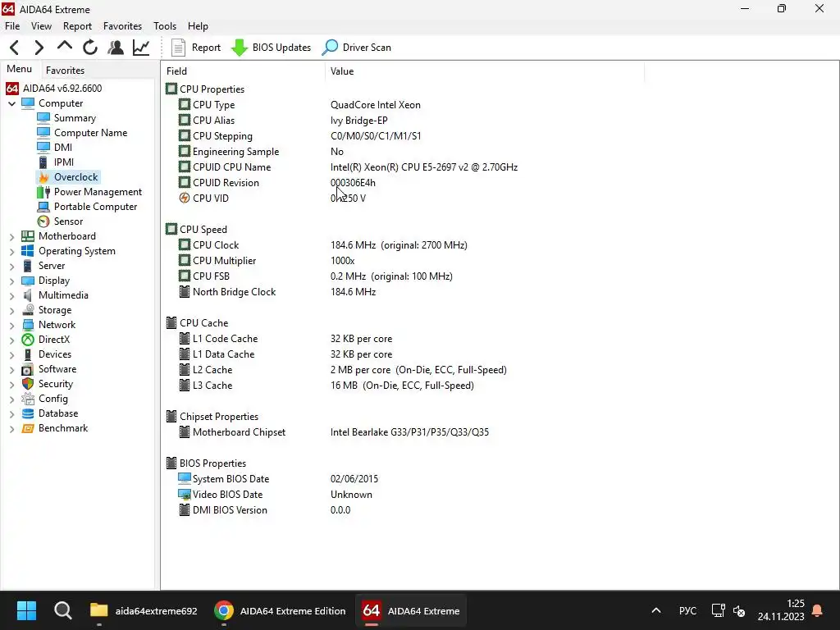The image size is (840, 630).
Task: Click the Operating System Windows icon
Action: point(28,251)
